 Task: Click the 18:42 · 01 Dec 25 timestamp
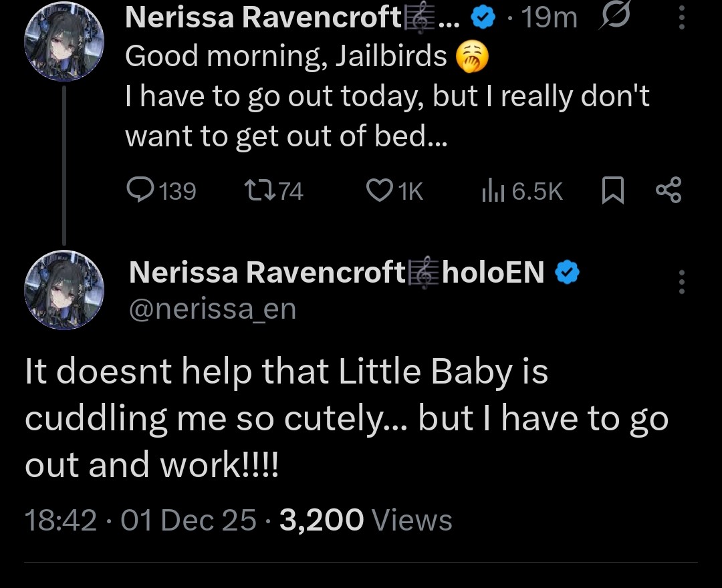140,520
